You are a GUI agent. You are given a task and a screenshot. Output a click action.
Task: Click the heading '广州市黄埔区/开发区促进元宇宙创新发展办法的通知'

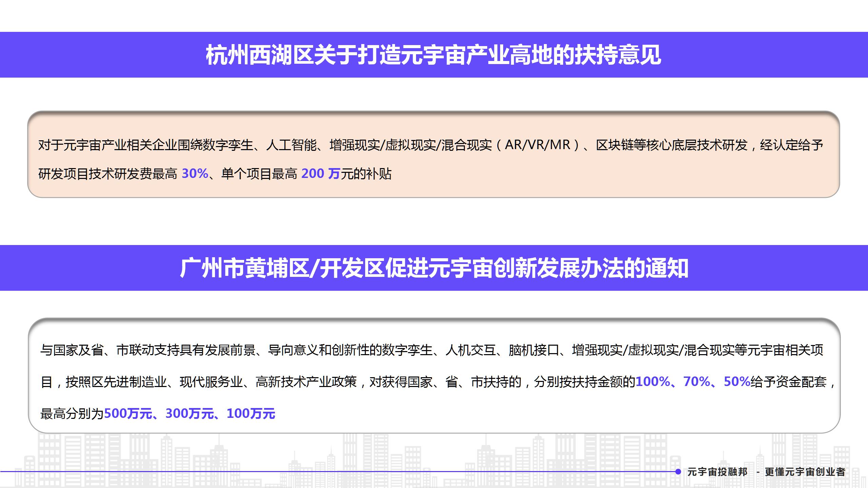pos(434,268)
